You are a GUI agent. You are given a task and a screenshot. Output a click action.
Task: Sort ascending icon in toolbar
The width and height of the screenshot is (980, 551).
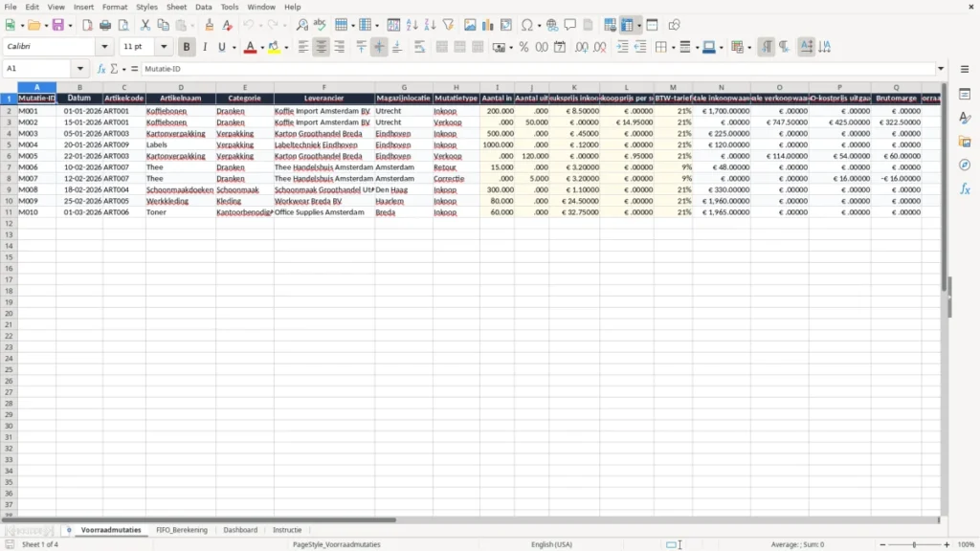click(412, 25)
